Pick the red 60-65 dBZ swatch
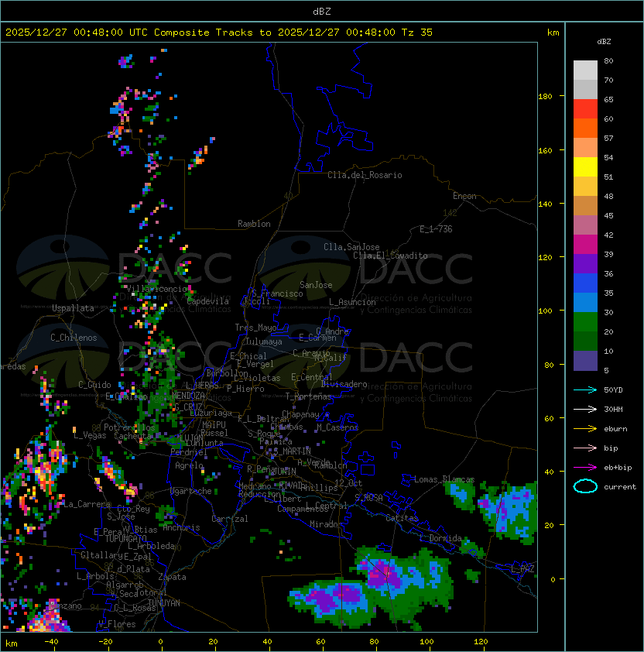Viewport: 644px width, 652px height. [x=585, y=109]
